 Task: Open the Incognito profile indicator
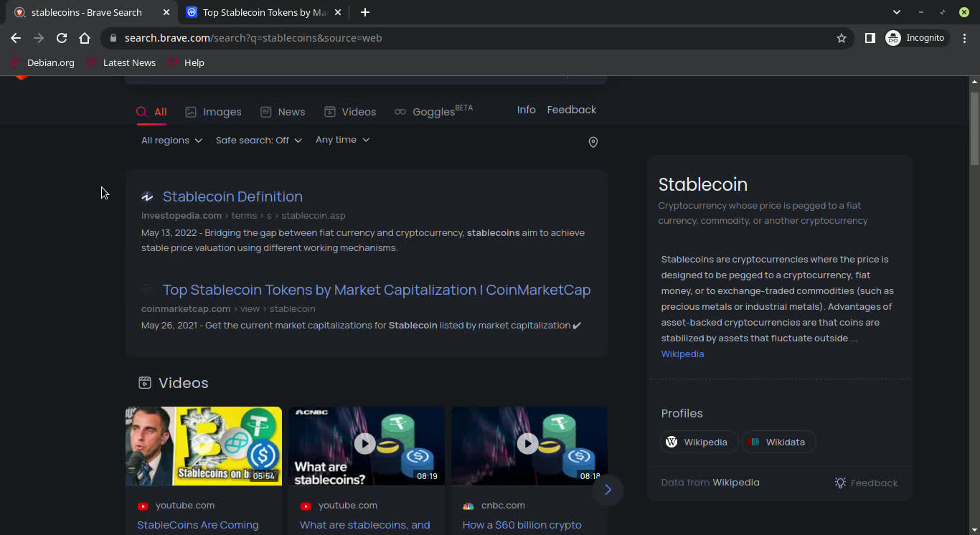pyautogui.click(x=915, y=38)
